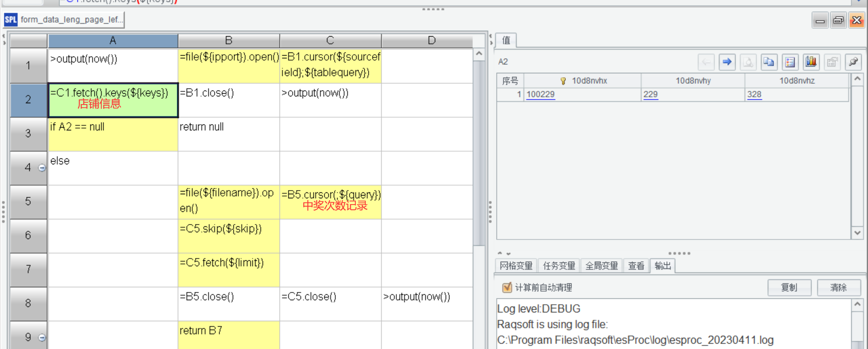868x349 pixels.
Task: Restore the document window with the restore icon
Action: click(838, 20)
